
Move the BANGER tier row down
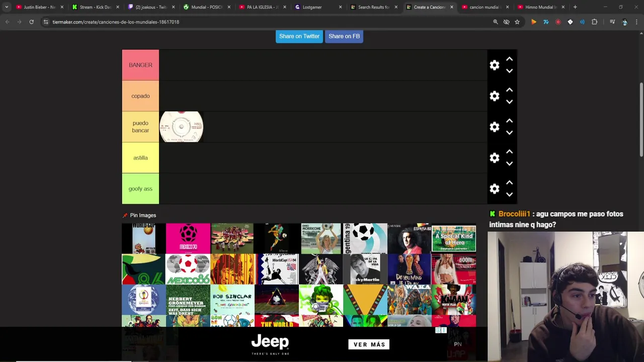[x=509, y=71]
